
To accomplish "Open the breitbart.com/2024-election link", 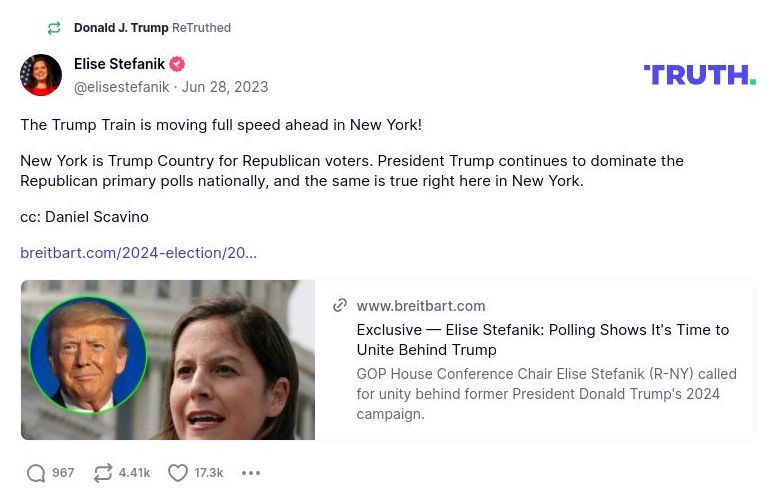I will (138, 253).
